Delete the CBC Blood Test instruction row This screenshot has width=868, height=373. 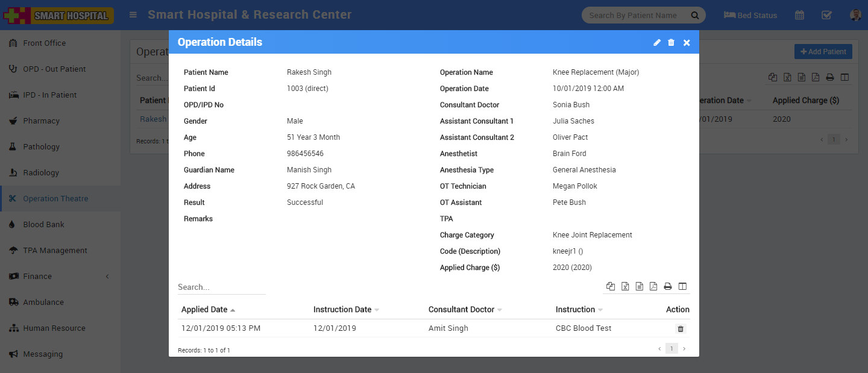(681, 329)
